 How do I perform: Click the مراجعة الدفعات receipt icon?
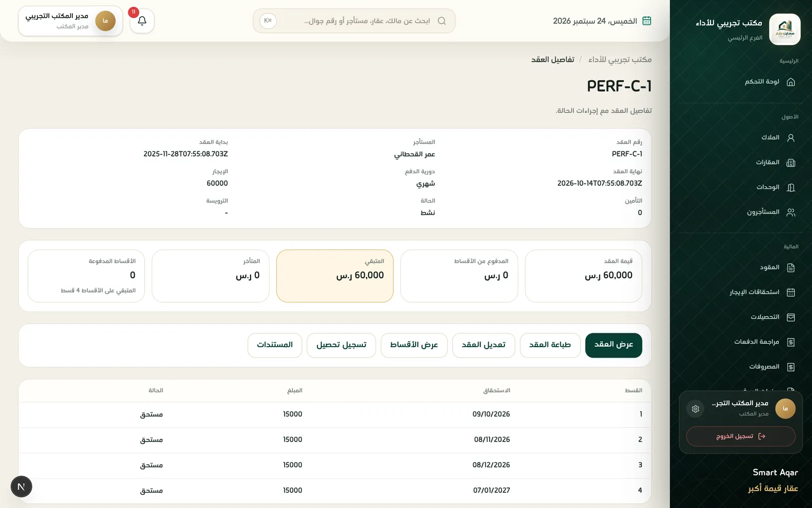tap(791, 342)
